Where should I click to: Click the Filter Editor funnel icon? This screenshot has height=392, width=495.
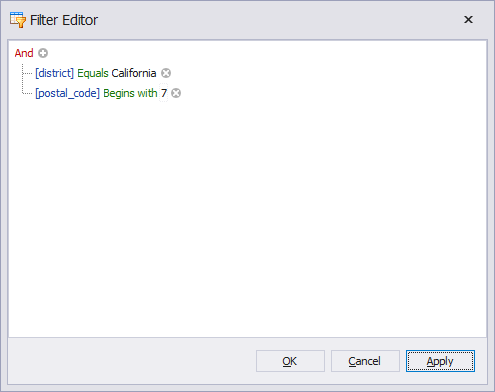tap(18, 20)
